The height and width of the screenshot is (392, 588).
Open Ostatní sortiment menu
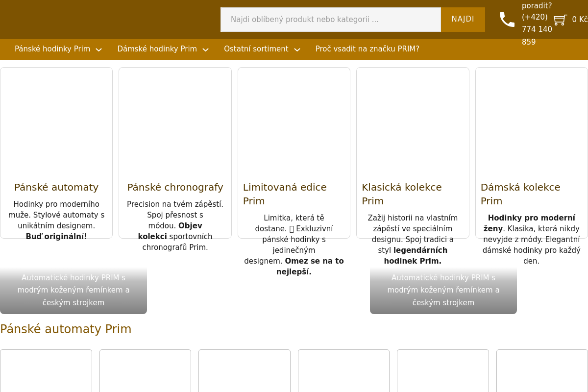click(x=256, y=49)
